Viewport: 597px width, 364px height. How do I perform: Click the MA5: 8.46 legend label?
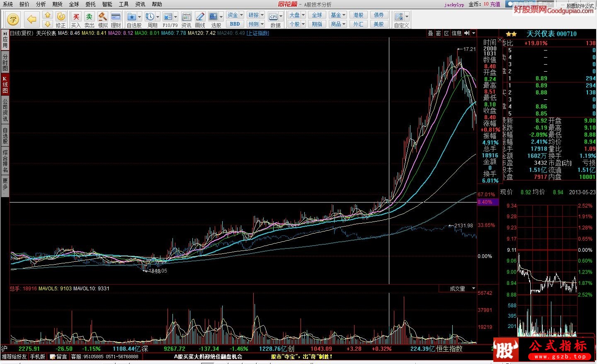(69, 33)
